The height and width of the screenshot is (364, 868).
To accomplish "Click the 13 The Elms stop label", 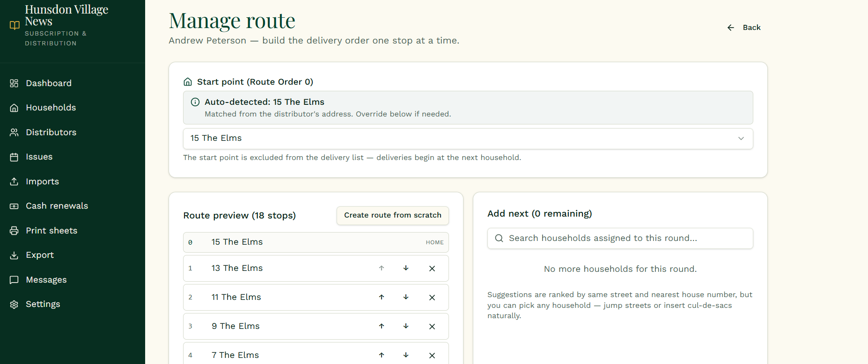I will [237, 268].
